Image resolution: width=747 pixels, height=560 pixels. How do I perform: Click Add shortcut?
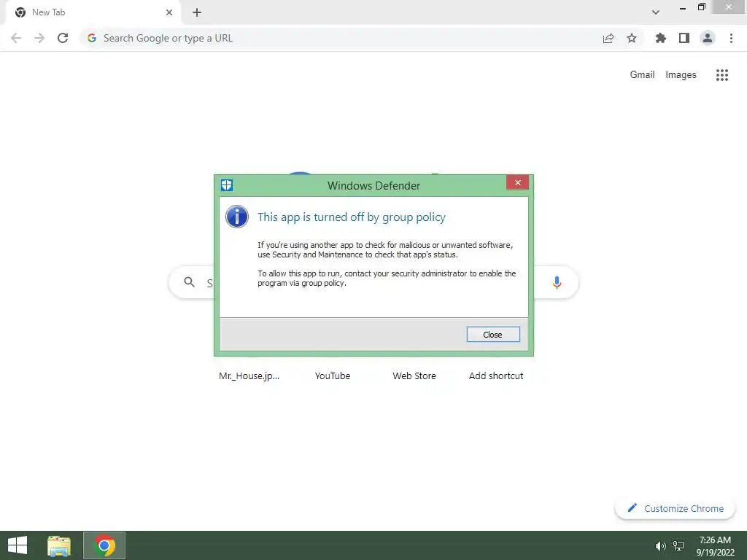[496, 376]
